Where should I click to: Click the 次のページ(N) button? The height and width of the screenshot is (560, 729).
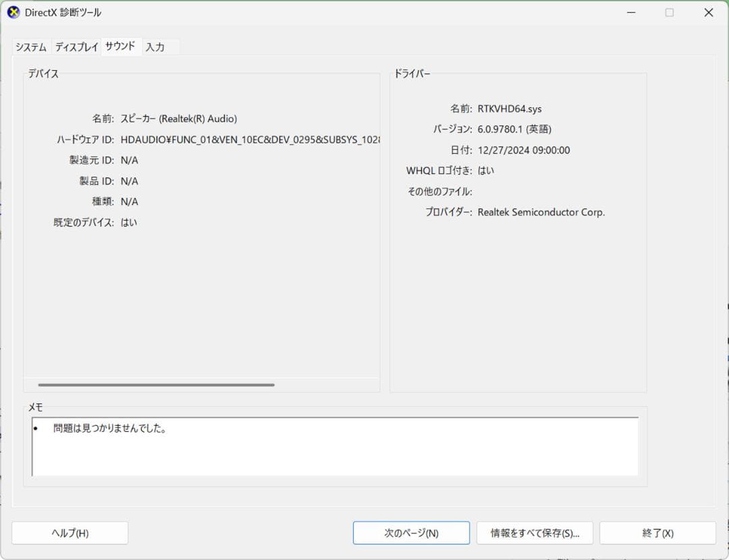411,532
